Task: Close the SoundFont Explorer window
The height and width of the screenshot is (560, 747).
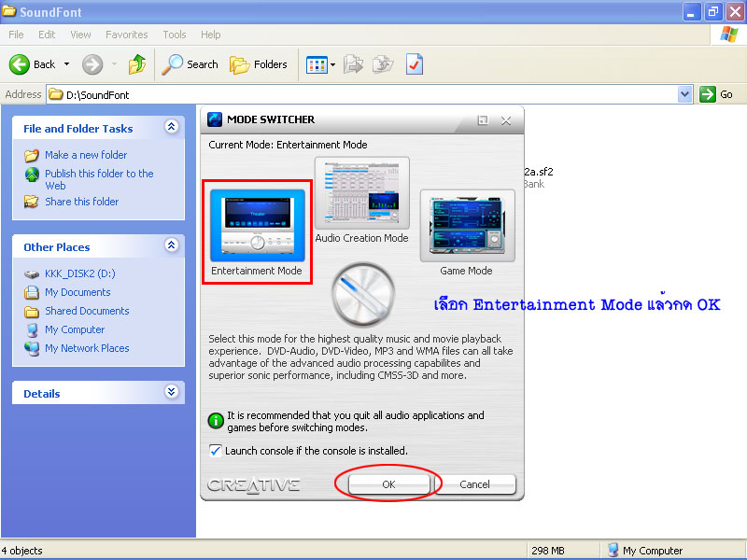Action: coord(735,12)
